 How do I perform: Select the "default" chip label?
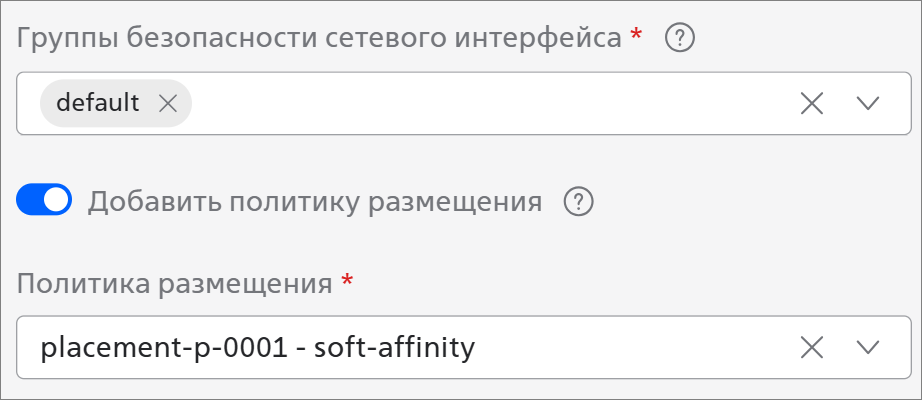pyautogui.click(x=98, y=103)
